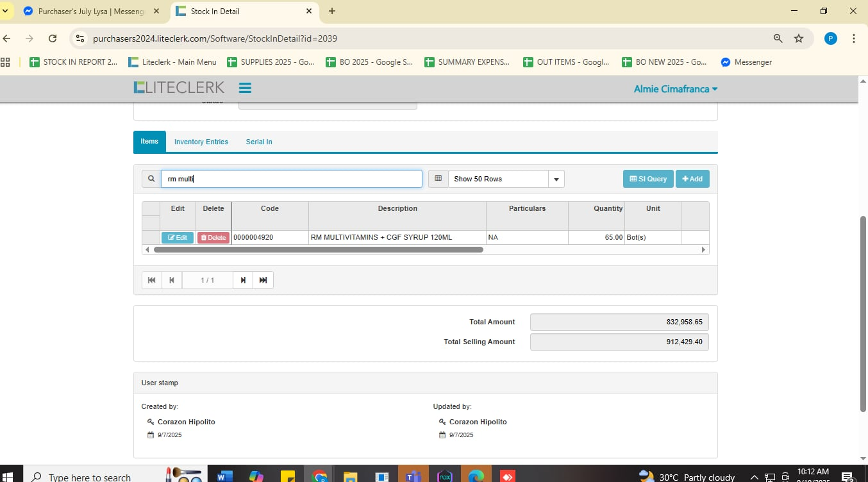Click the item search field containing 'rm multi'
This screenshot has width=868, height=482.
[291, 179]
